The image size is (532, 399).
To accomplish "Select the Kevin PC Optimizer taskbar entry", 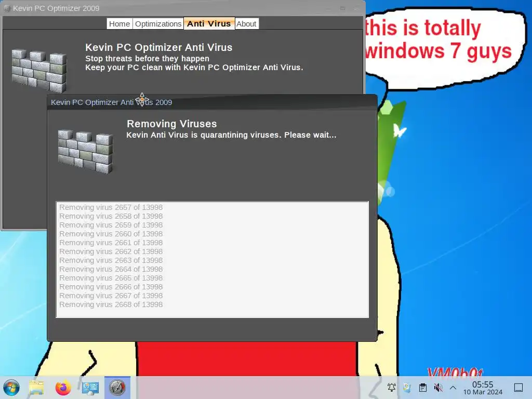I will coord(117,388).
